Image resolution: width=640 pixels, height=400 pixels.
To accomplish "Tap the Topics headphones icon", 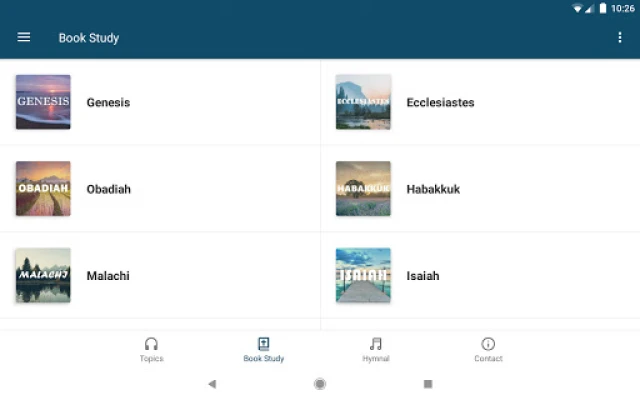I will [151, 344].
